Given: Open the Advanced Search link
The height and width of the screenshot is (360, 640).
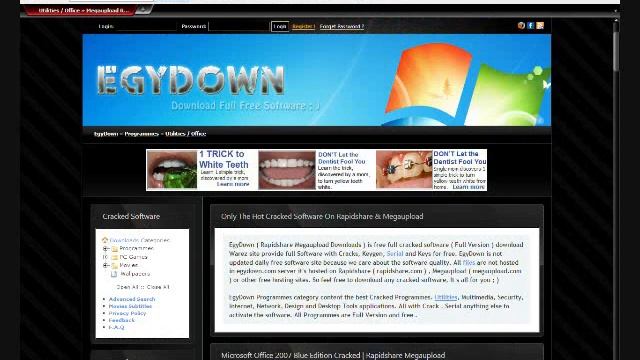Looking at the screenshot, I should (x=132, y=299).
